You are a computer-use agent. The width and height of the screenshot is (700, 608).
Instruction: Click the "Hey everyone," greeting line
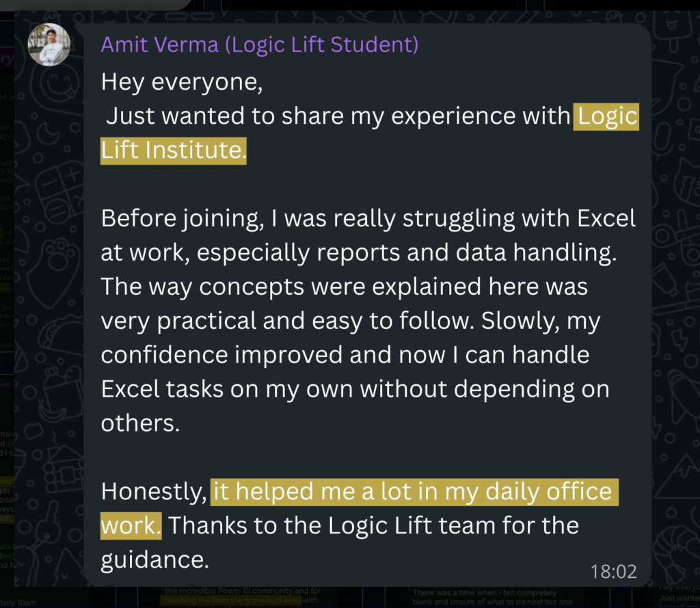click(181, 83)
